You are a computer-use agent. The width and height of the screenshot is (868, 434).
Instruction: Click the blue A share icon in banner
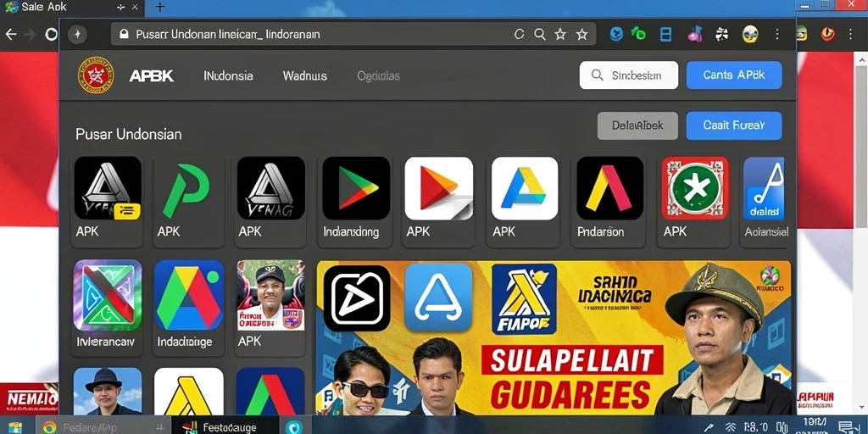coord(438,298)
